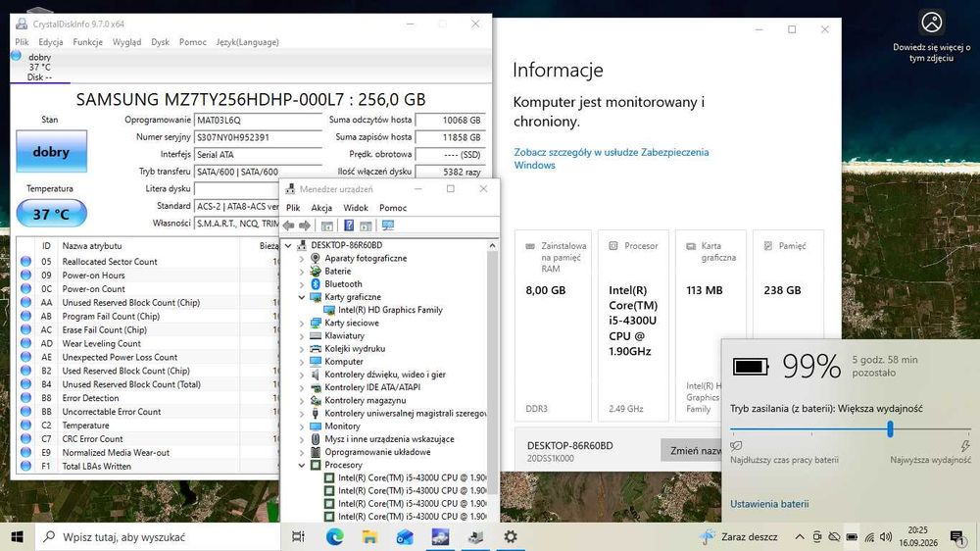Collapse the Procesory category
This screenshot has width=980, height=551.
(x=301, y=466)
